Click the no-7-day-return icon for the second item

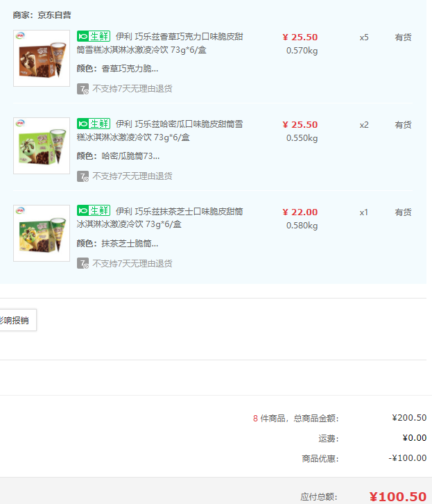tap(83, 176)
